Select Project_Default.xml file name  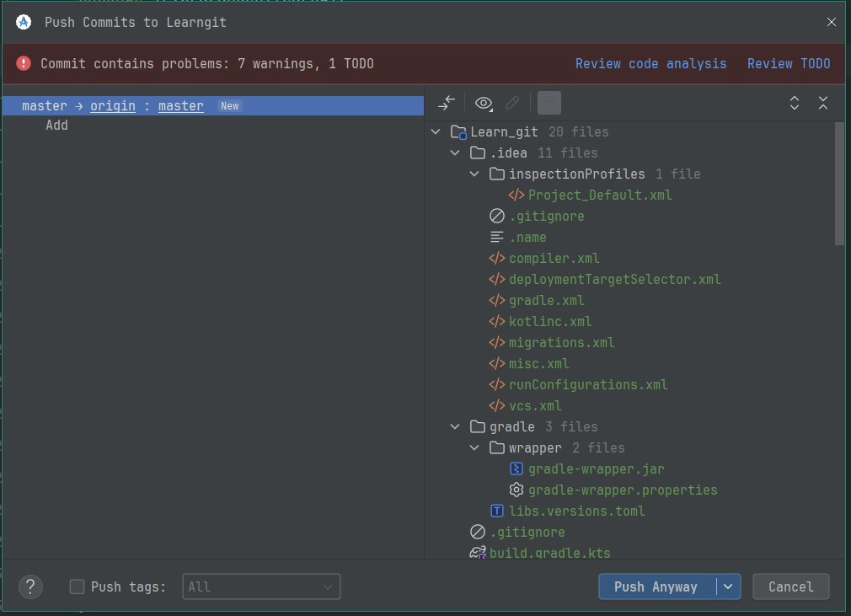600,196
